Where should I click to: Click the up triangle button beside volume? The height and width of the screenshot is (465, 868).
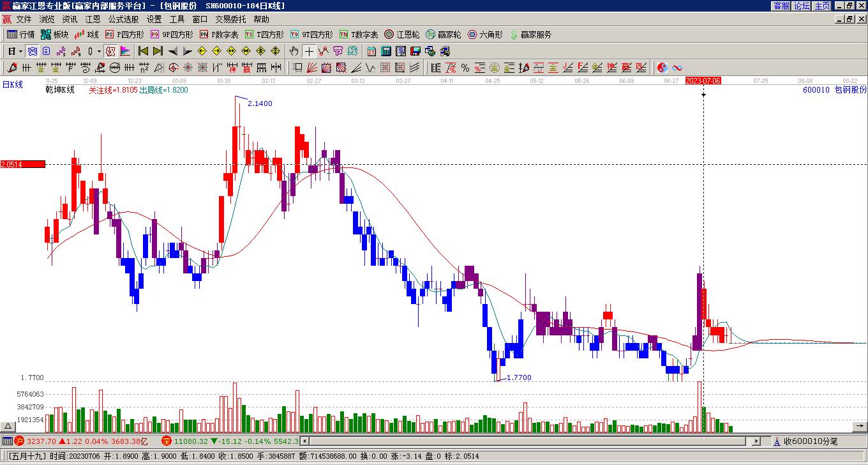(x=8, y=426)
